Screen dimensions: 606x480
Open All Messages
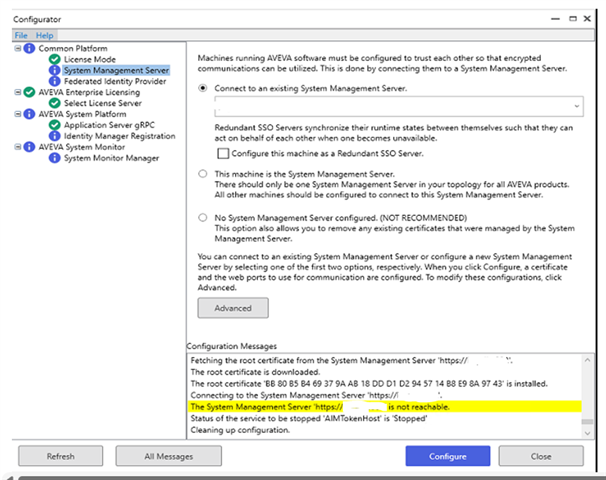point(169,456)
